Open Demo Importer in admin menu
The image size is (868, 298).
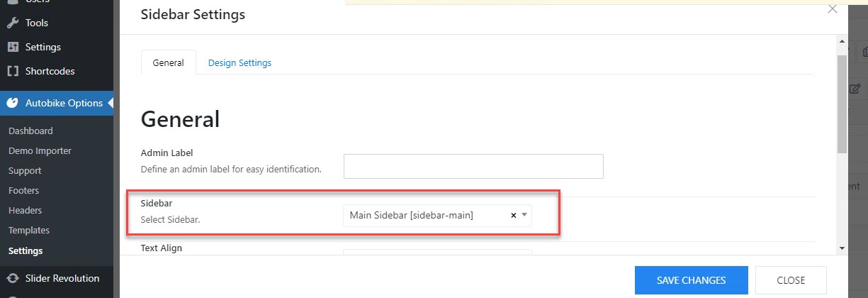40,151
